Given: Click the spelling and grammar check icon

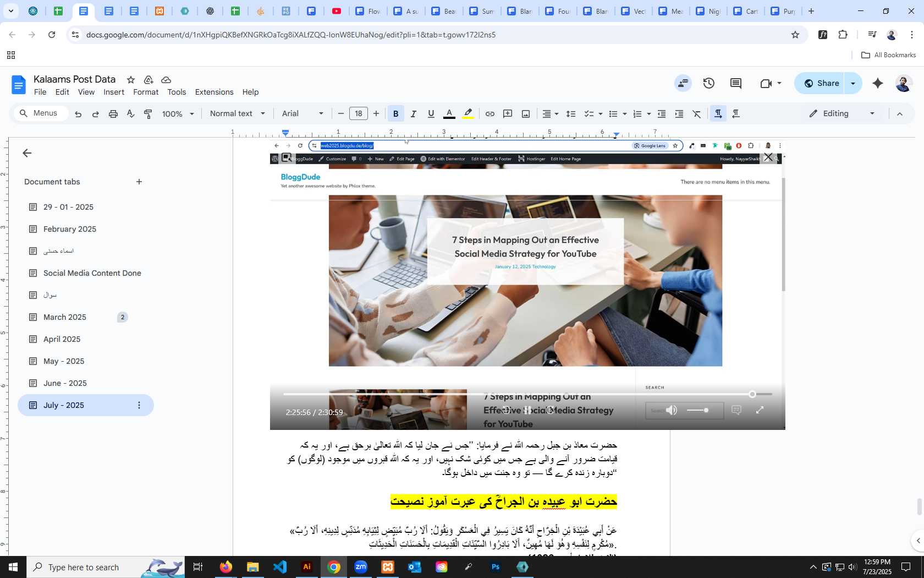Looking at the screenshot, I should (x=130, y=114).
